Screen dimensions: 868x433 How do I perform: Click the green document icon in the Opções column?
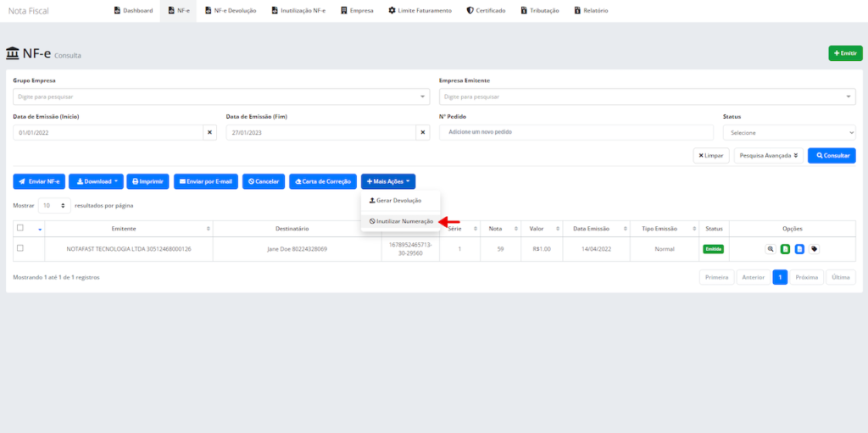point(785,249)
